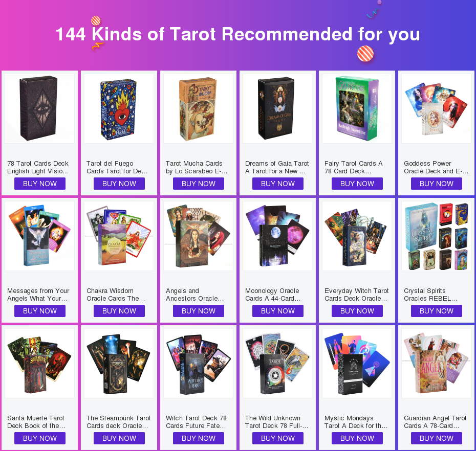The height and width of the screenshot is (451, 476).
Task: Open the Dreams of Gaia Tarot image
Action: [278, 108]
